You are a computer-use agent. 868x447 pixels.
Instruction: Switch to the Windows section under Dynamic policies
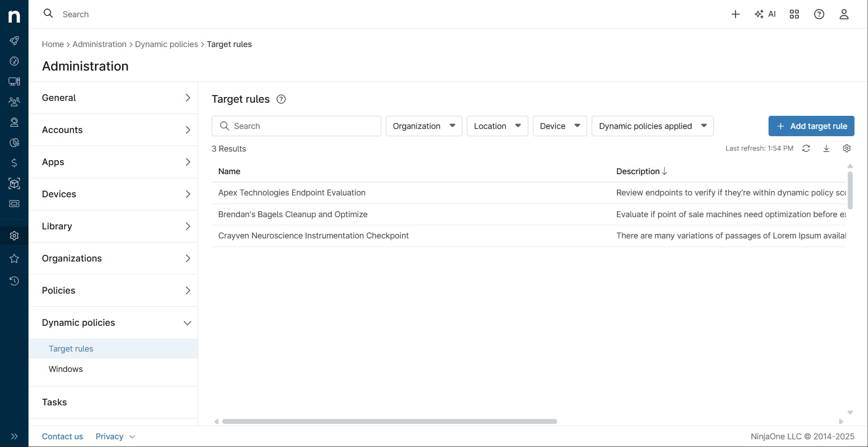pos(66,369)
